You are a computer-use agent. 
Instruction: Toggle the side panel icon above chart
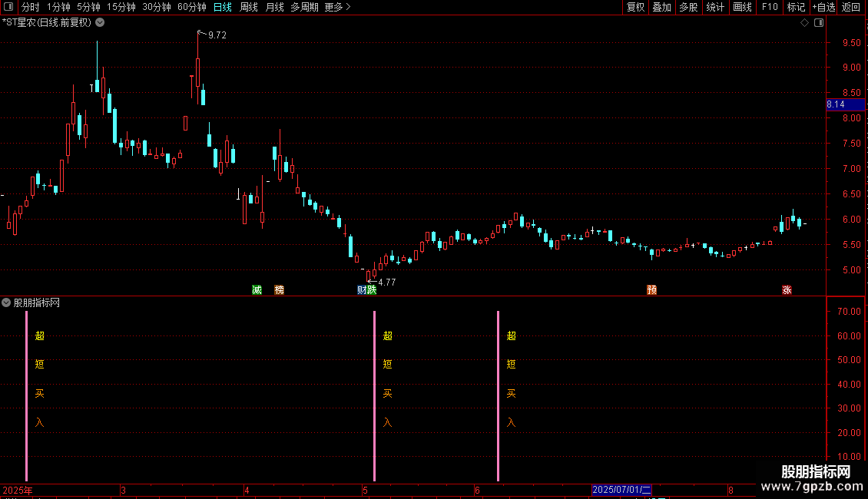tap(819, 23)
